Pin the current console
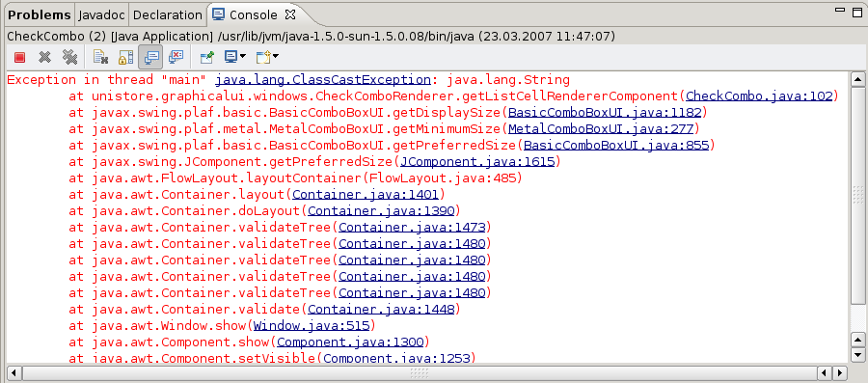The image size is (868, 383). tap(207, 57)
